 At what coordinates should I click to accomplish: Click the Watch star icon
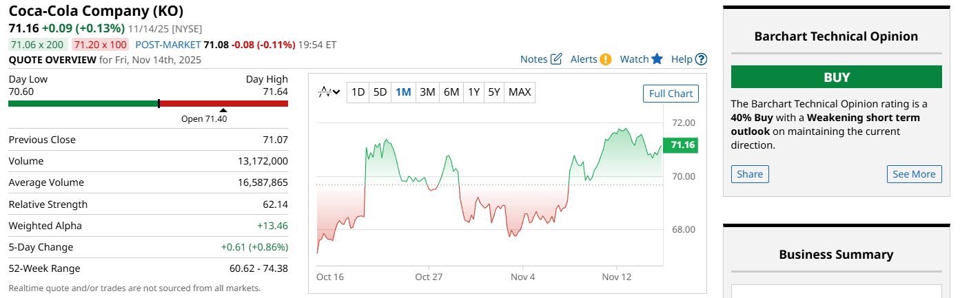657,59
